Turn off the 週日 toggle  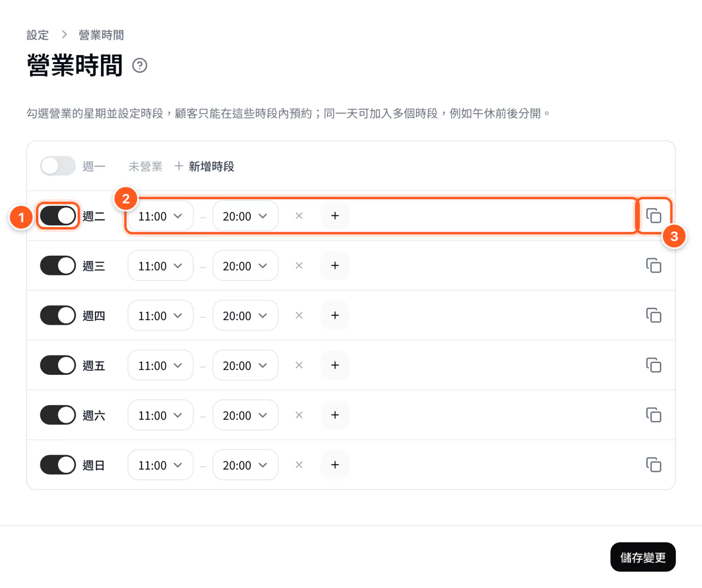click(58, 465)
